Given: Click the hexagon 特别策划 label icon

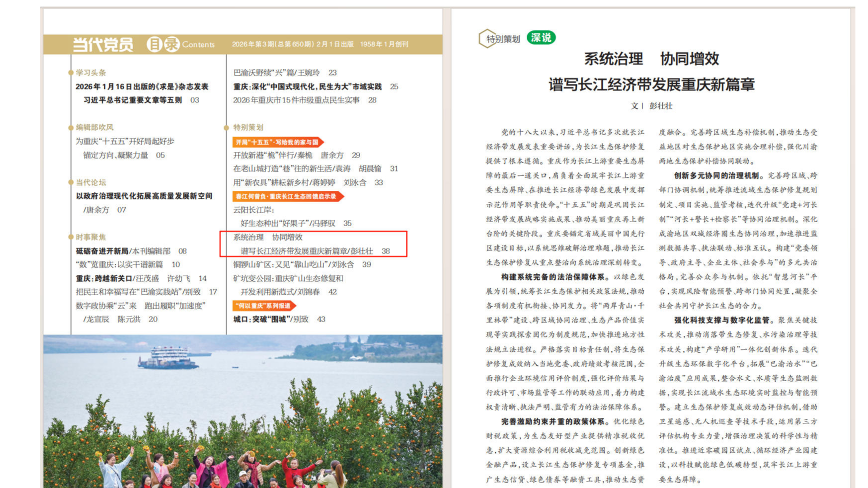Looking at the screenshot, I should point(499,39).
